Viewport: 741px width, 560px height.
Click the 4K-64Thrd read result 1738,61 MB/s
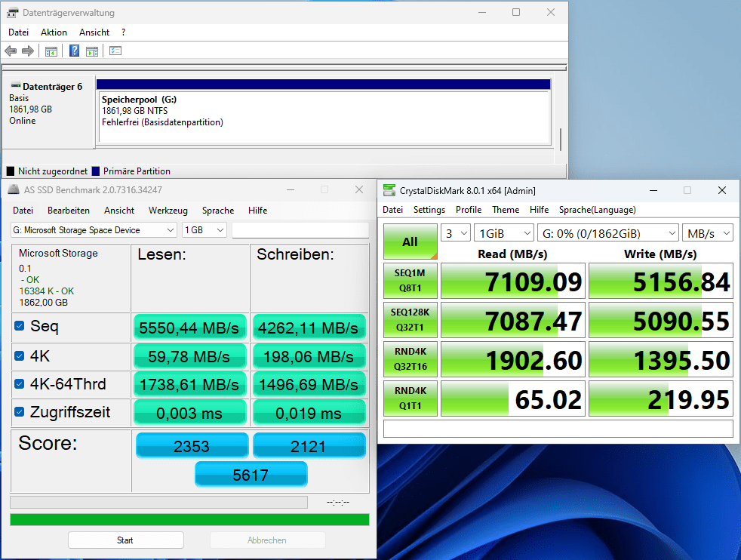pos(189,384)
